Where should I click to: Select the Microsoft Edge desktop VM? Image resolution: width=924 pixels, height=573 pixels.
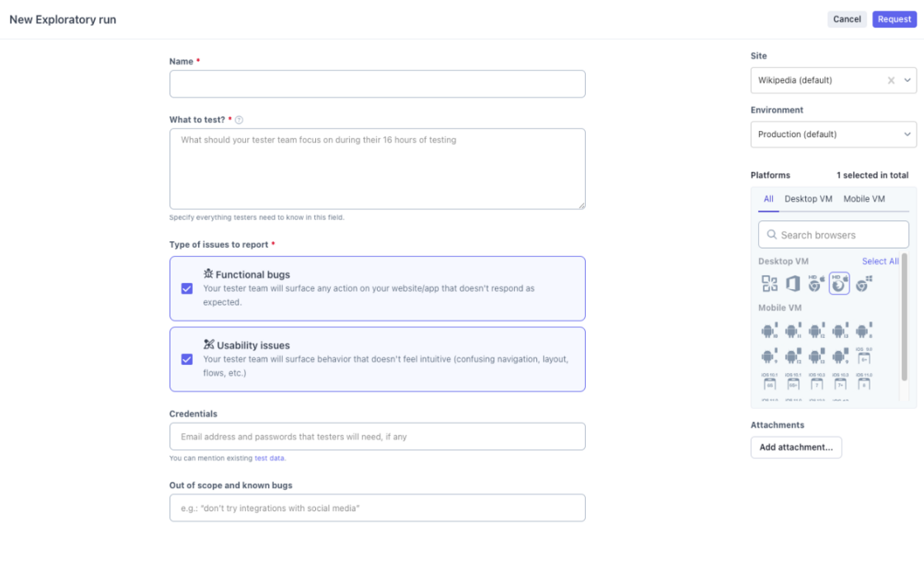click(x=793, y=283)
